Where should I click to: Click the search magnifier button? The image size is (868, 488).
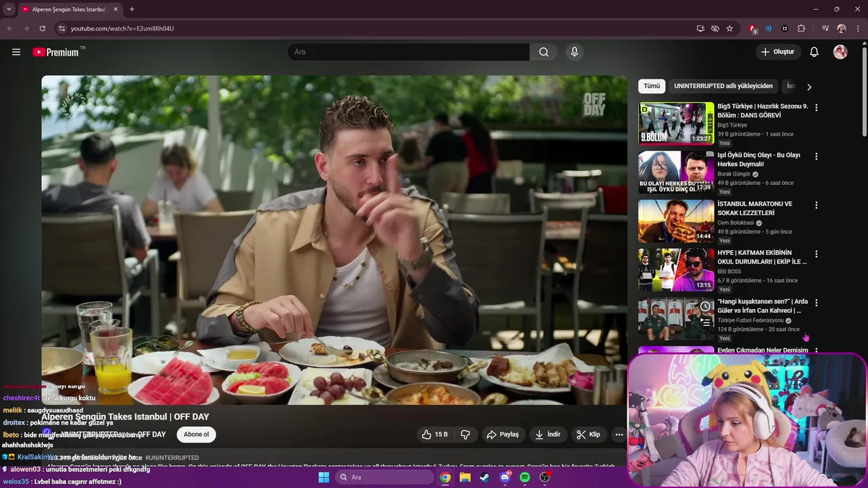tap(544, 52)
